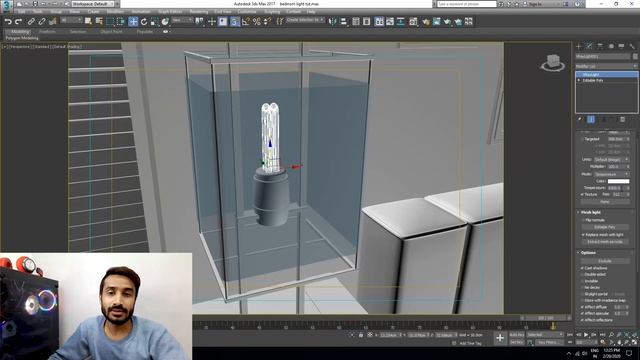The image size is (640, 360).
Task: Activate the Bind to Space Warp tool
Action: pyautogui.click(x=52, y=22)
